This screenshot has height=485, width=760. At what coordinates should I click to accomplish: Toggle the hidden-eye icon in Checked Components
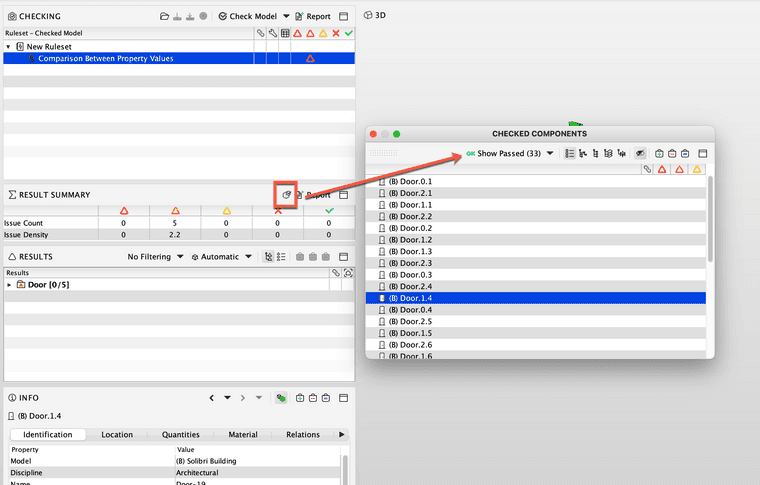[640, 154]
